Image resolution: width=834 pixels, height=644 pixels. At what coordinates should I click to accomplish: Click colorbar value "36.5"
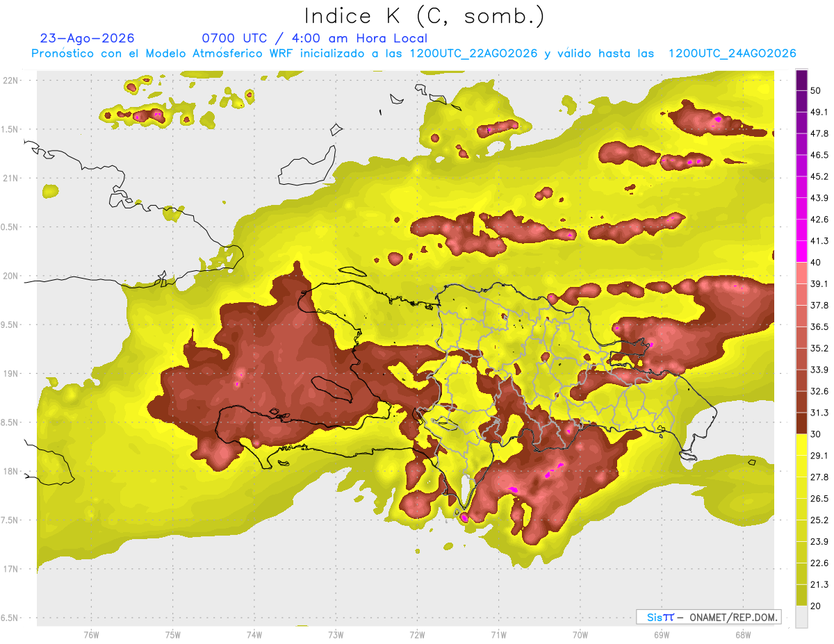point(819,327)
